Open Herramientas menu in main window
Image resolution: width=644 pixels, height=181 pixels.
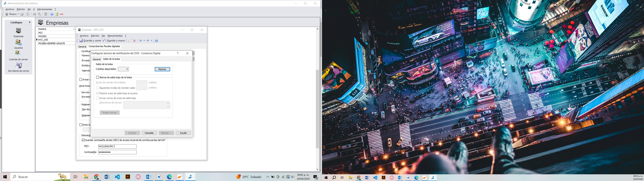tap(44, 9)
